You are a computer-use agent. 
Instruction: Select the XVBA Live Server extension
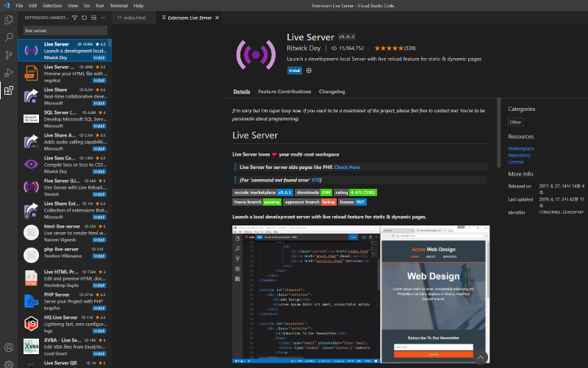65,347
